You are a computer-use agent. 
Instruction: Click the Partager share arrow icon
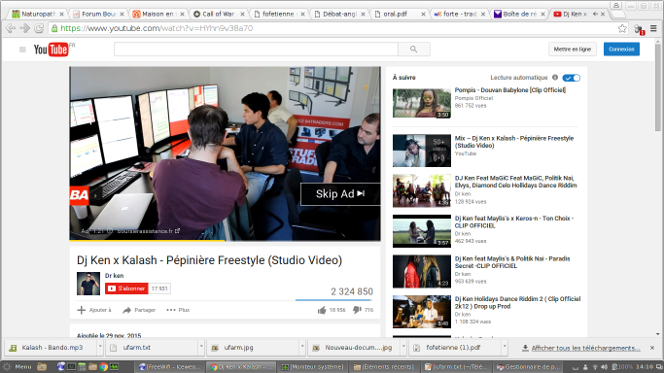[127, 310]
